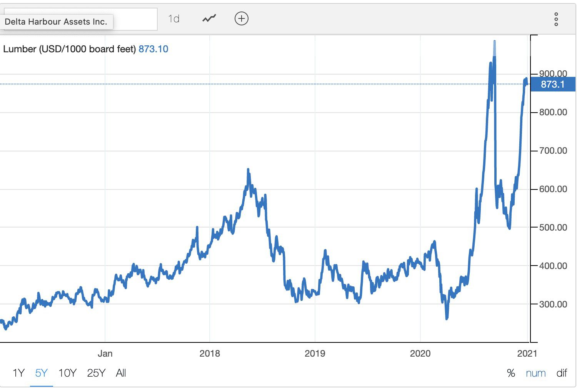Image resolution: width=577 pixels, height=392 pixels.
Task: Click the 2021 x-axis label
Action: [527, 353]
